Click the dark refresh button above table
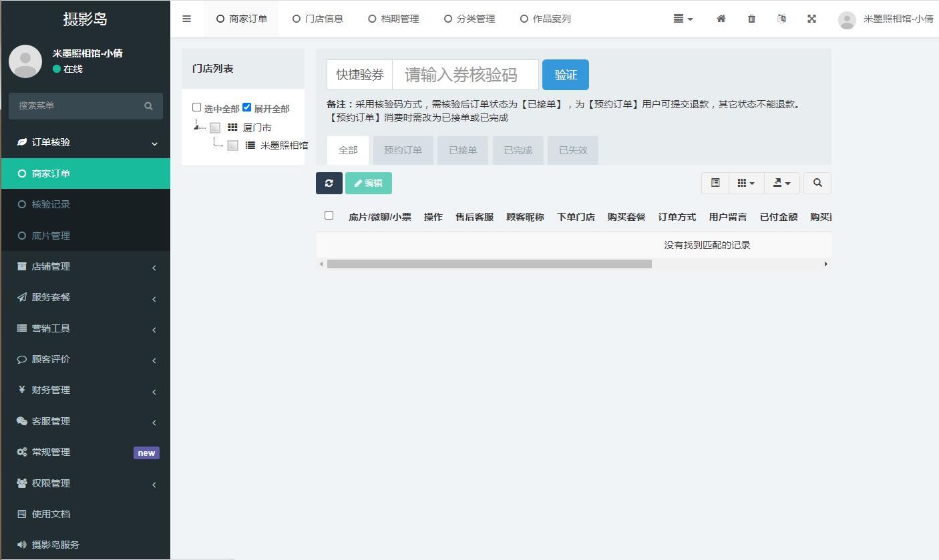This screenshot has height=560, width=939. click(x=329, y=183)
